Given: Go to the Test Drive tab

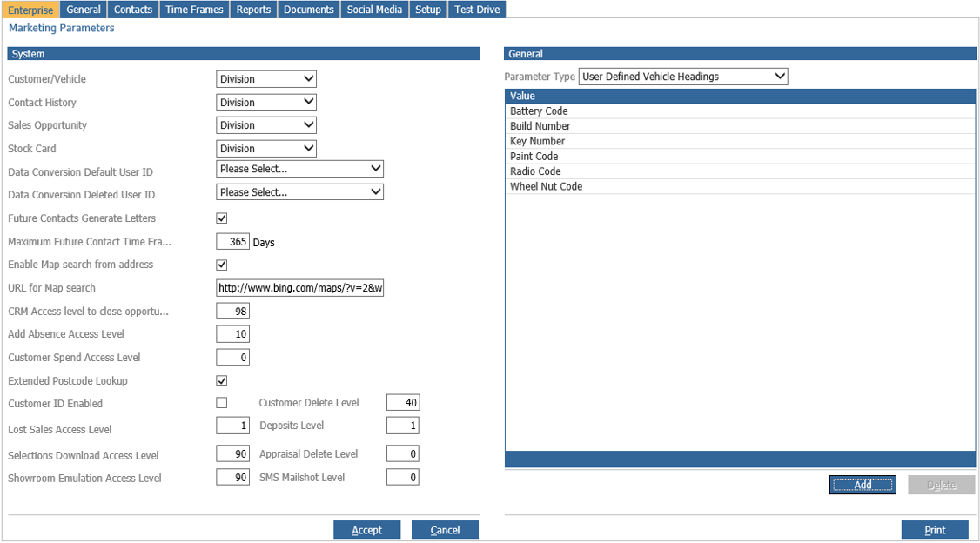Looking at the screenshot, I should click(477, 10).
